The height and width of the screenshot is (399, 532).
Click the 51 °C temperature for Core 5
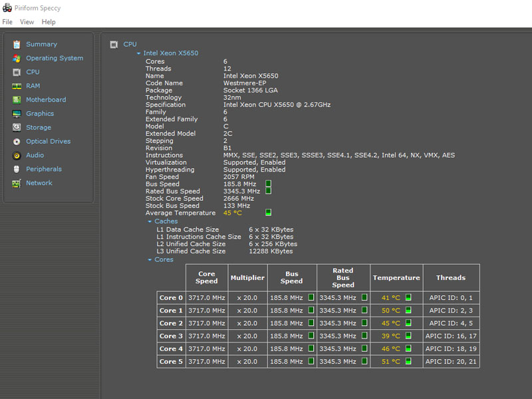coord(391,361)
